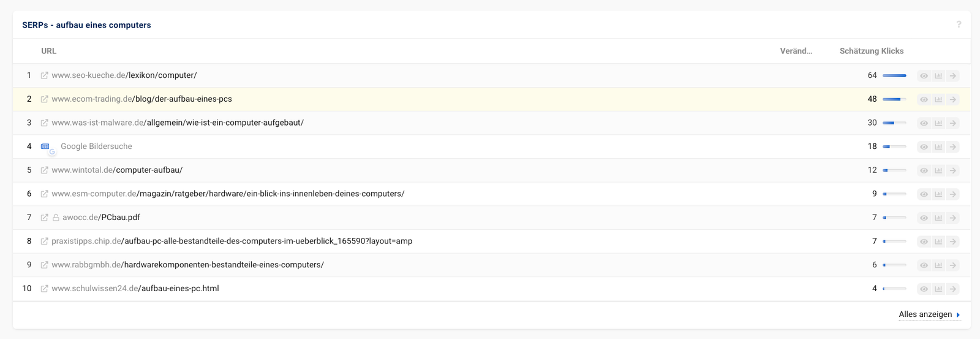Toggle eye icon for Google Bildersuche row

coord(924,147)
